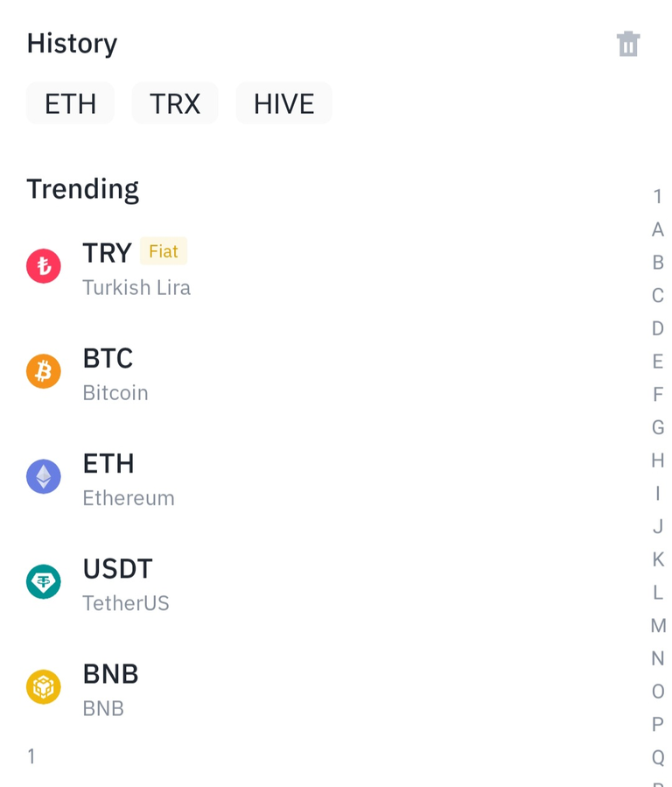Choose USDT TetherUS from trending list
The image size is (672, 787).
(x=321, y=584)
